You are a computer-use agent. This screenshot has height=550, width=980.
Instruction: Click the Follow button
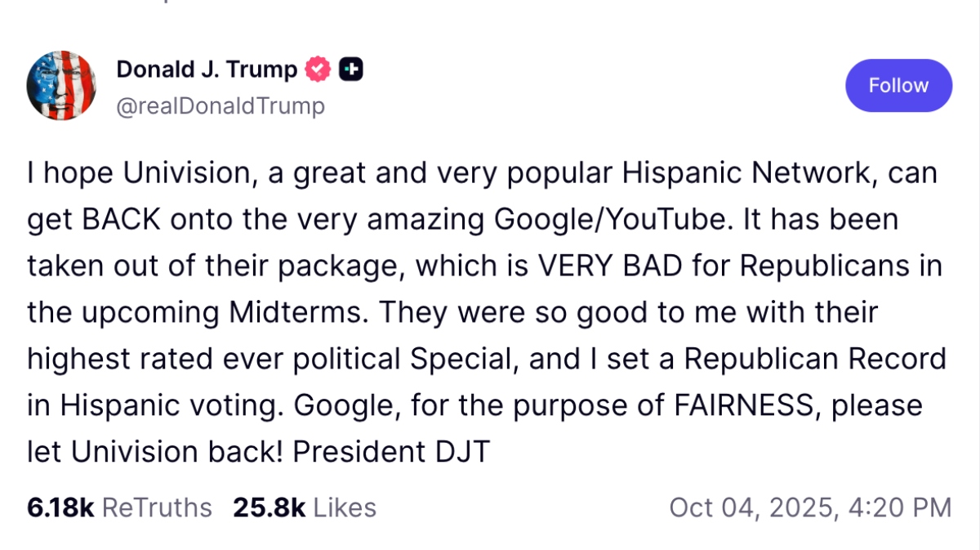(x=898, y=85)
